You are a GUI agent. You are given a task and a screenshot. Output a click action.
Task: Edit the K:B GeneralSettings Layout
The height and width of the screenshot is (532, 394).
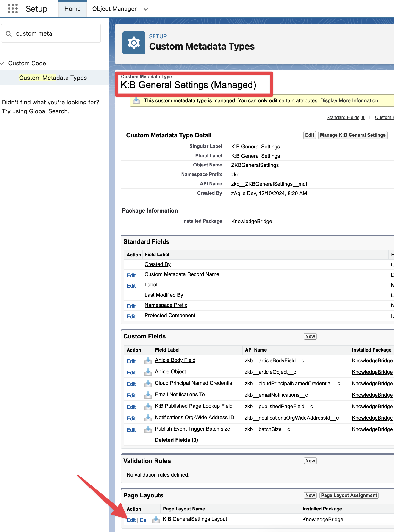tap(131, 520)
